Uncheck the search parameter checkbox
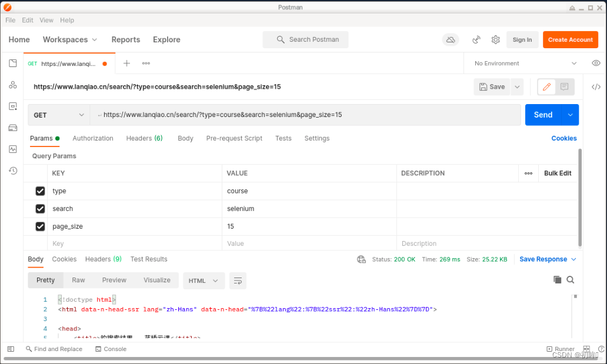Viewport: 607px width, 364px height. pyautogui.click(x=40, y=209)
